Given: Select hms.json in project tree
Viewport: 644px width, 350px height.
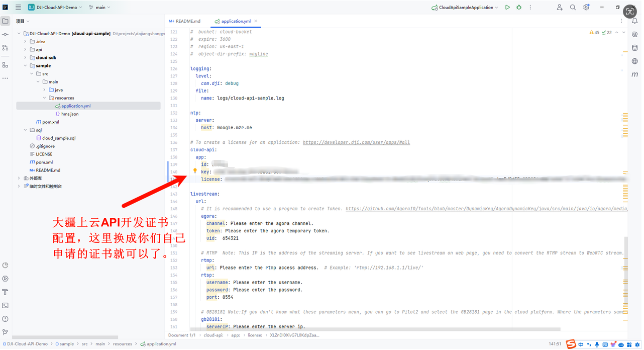Looking at the screenshot, I should tap(70, 114).
